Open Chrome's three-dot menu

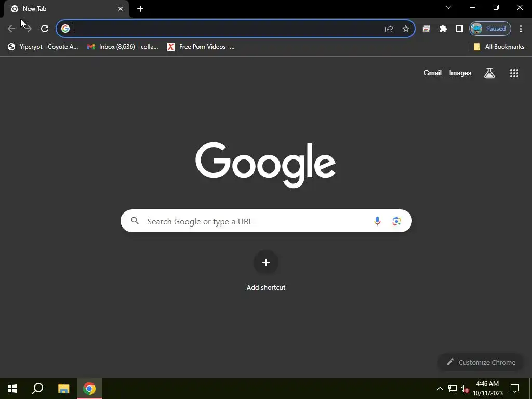pos(521,29)
